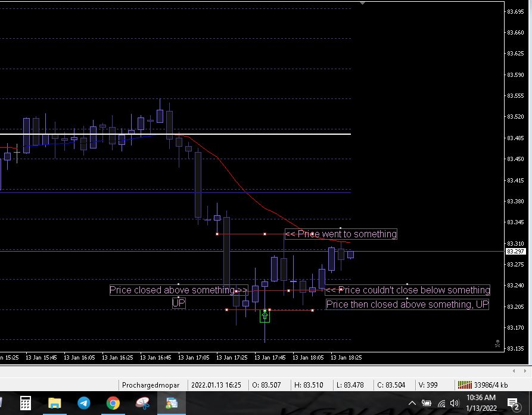Click the 'H: 83.510' high price field

point(309,385)
